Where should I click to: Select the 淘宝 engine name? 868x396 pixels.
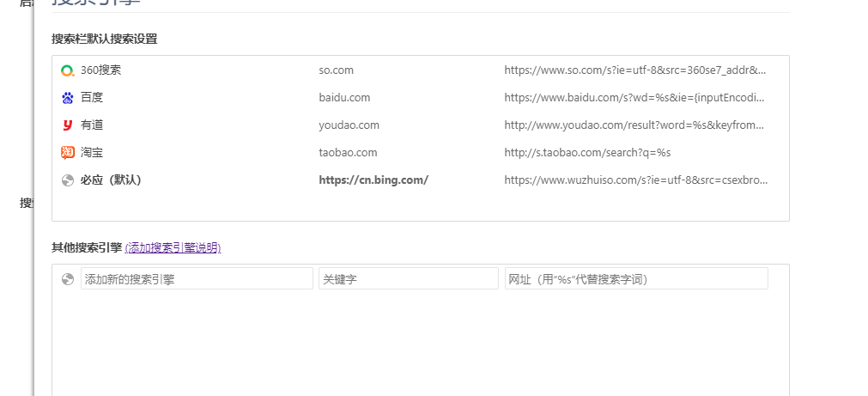92,152
